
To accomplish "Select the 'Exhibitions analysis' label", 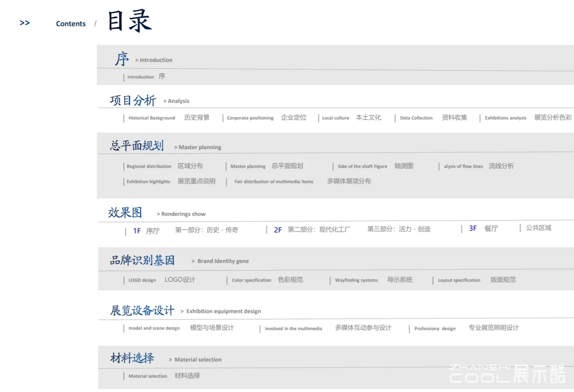I will coord(506,118).
